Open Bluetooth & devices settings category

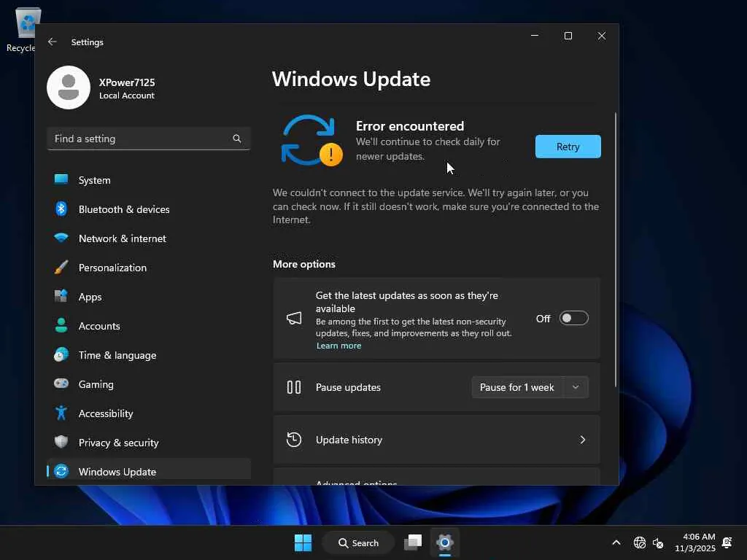pyautogui.click(x=149, y=209)
